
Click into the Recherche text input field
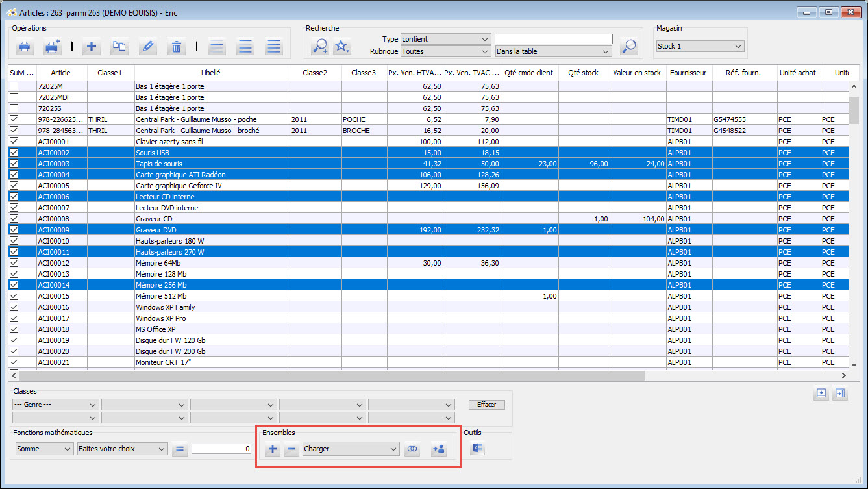click(x=553, y=39)
